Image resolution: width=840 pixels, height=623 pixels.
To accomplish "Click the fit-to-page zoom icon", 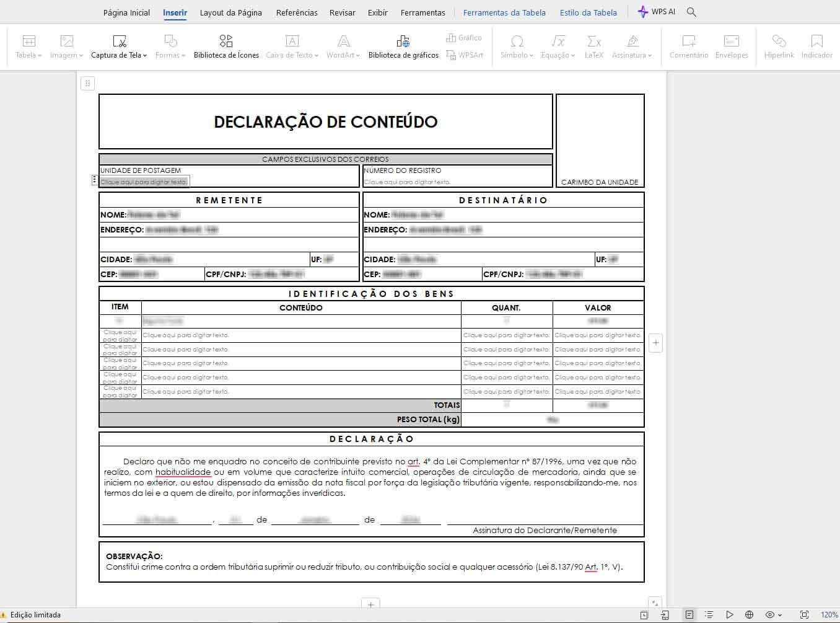I will pyautogui.click(x=804, y=615).
